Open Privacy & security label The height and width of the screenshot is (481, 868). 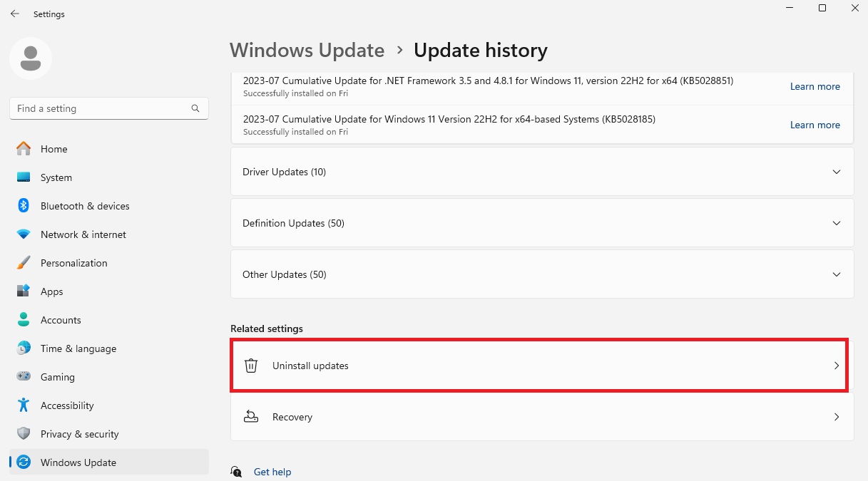click(x=80, y=434)
